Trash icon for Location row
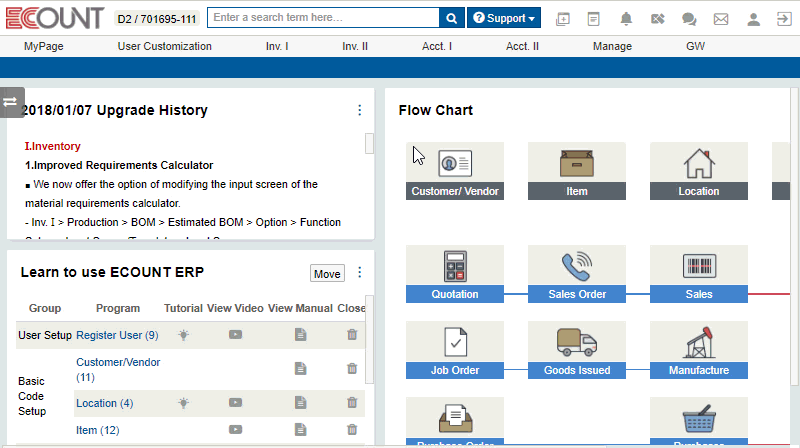The image size is (800, 448). point(352,403)
